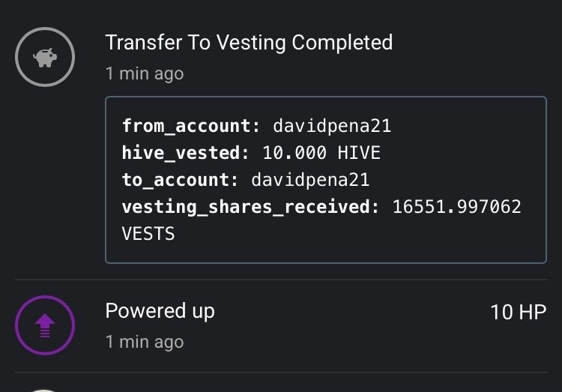
Task: Click the VESTS unit text
Action: [x=148, y=233]
